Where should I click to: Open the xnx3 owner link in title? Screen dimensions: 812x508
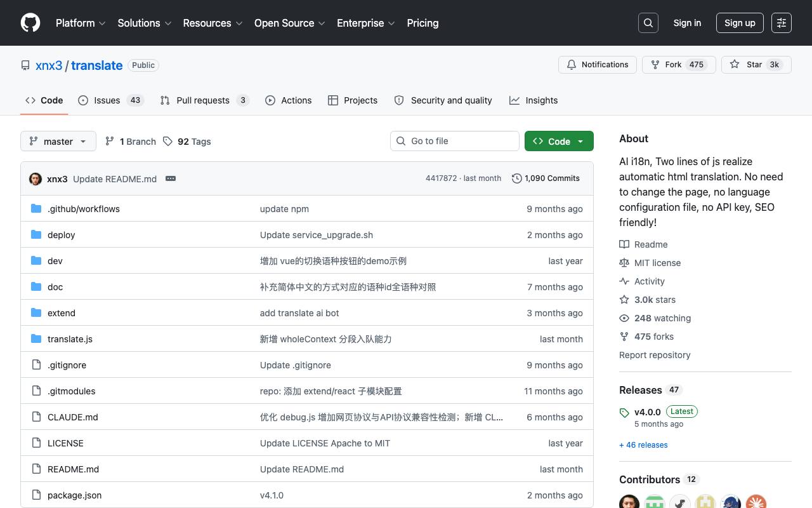[49, 65]
